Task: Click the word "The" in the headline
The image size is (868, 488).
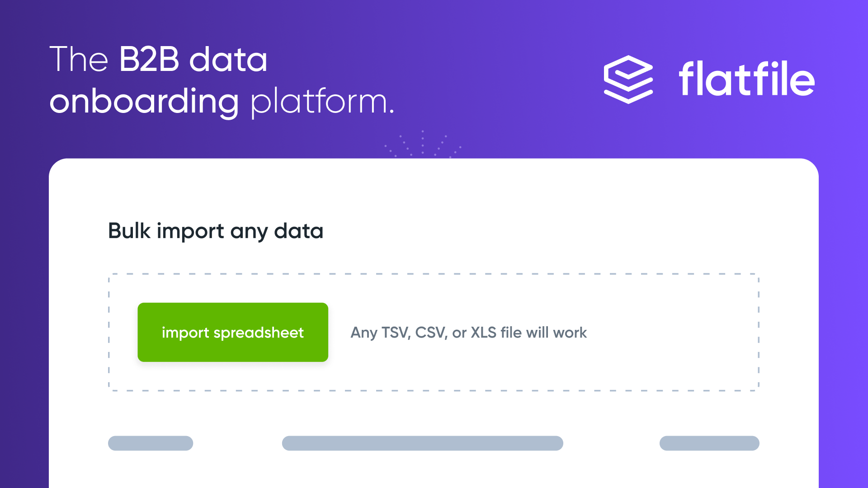Action: click(x=79, y=59)
